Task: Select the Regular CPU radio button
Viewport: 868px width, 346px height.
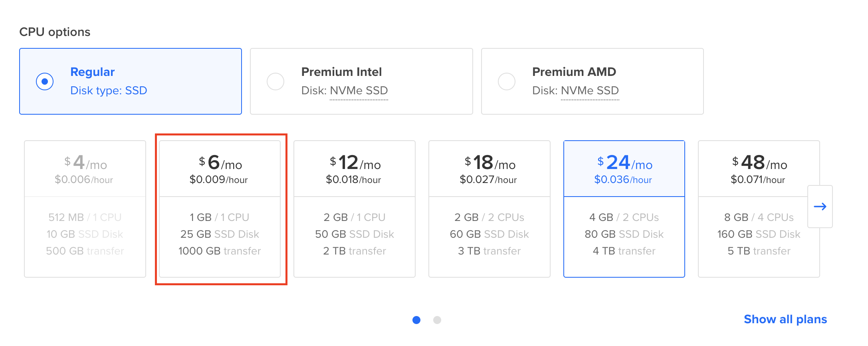Action: click(45, 82)
